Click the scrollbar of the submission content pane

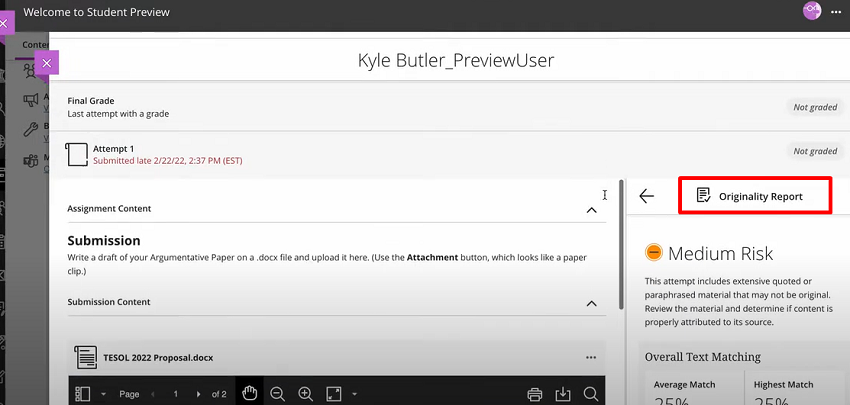pyautogui.click(x=621, y=244)
